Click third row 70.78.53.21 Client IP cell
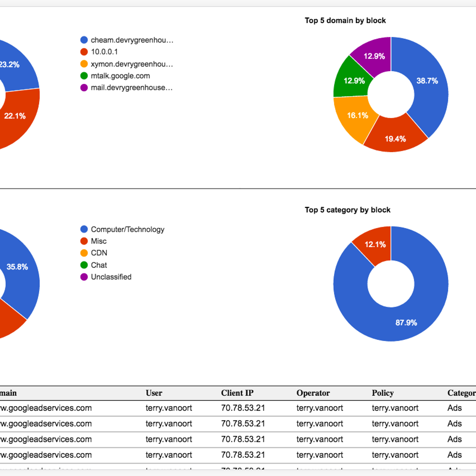 pyautogui.click(x=243, y=439)
